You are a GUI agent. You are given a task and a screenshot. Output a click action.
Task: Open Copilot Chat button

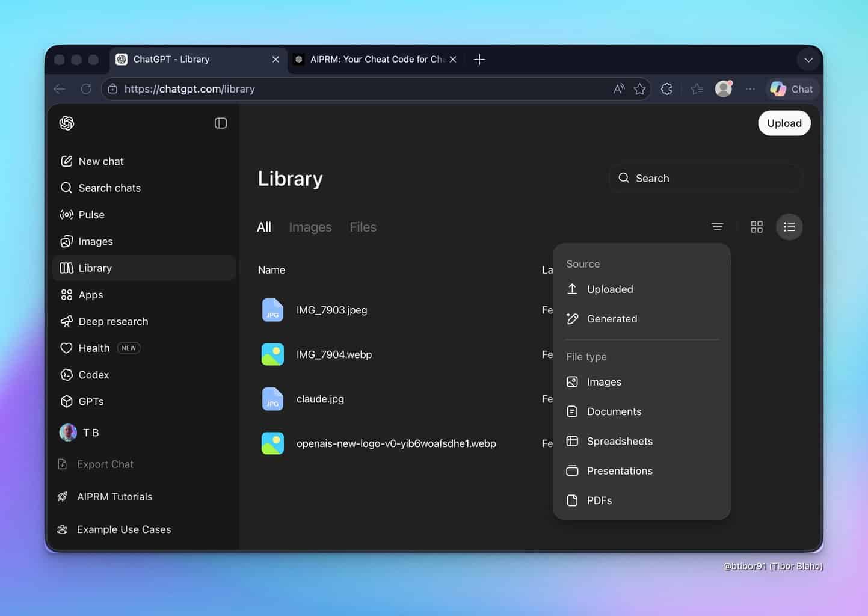point(792,89)
